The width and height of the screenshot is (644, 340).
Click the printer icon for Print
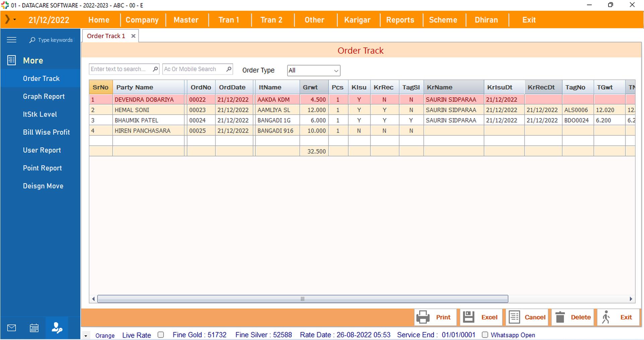click(423, 317)
